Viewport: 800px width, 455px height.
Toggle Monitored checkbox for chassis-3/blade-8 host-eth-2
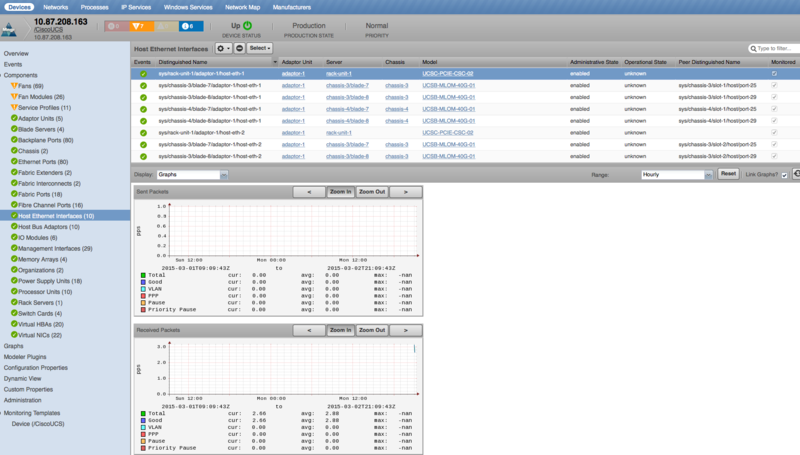pos(774,156)
